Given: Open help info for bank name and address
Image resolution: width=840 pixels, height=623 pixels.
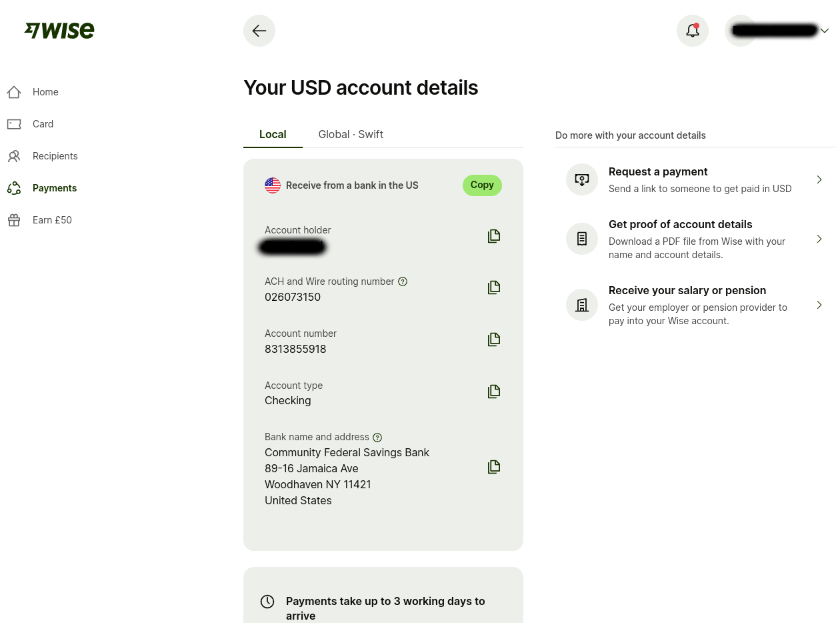Looking at the screenshot, I should click(x=377, y=437).
